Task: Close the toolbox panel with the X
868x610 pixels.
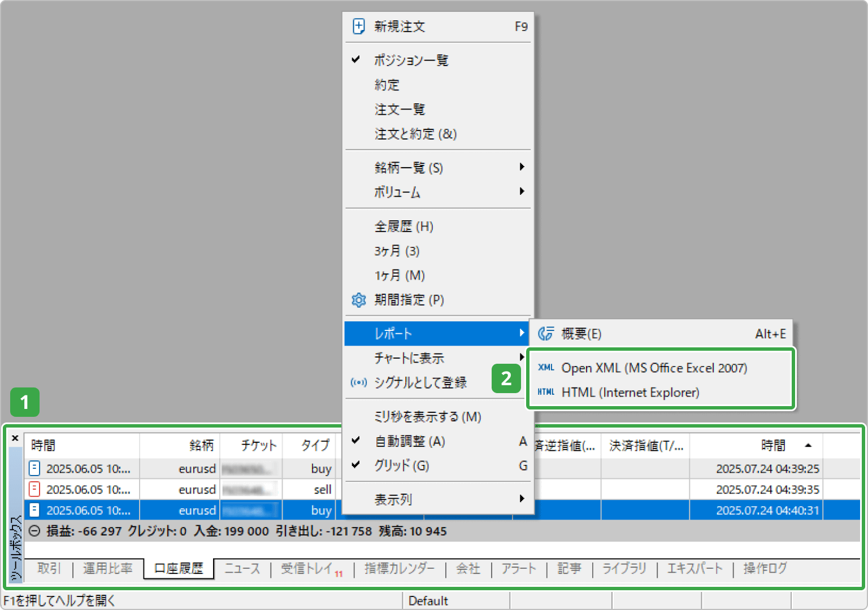Action: [15, 438]
